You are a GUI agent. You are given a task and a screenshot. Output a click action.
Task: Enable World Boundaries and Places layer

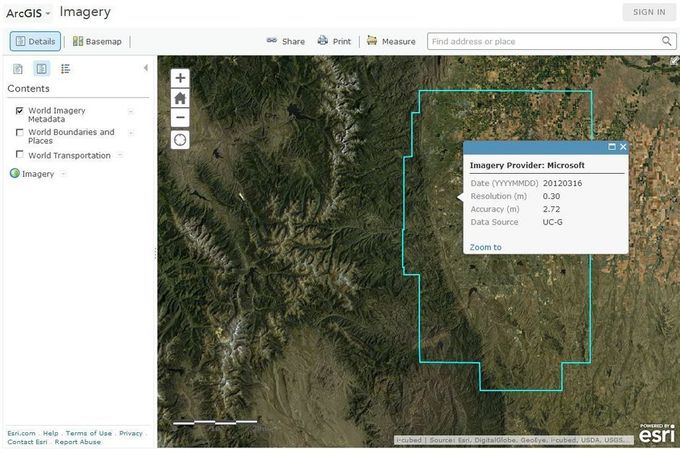coord(20,132)
